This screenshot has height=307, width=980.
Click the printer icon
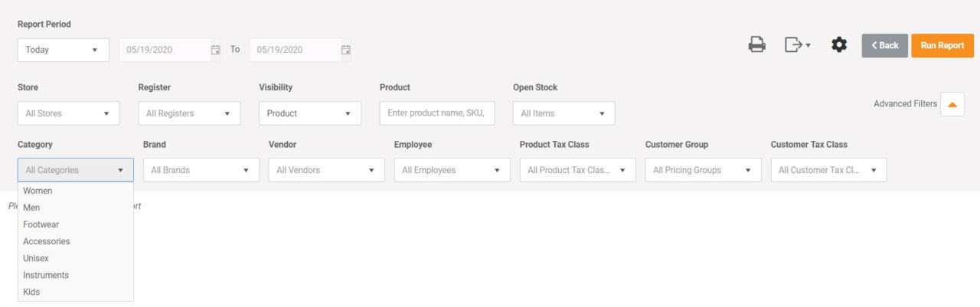click(756, 45)
